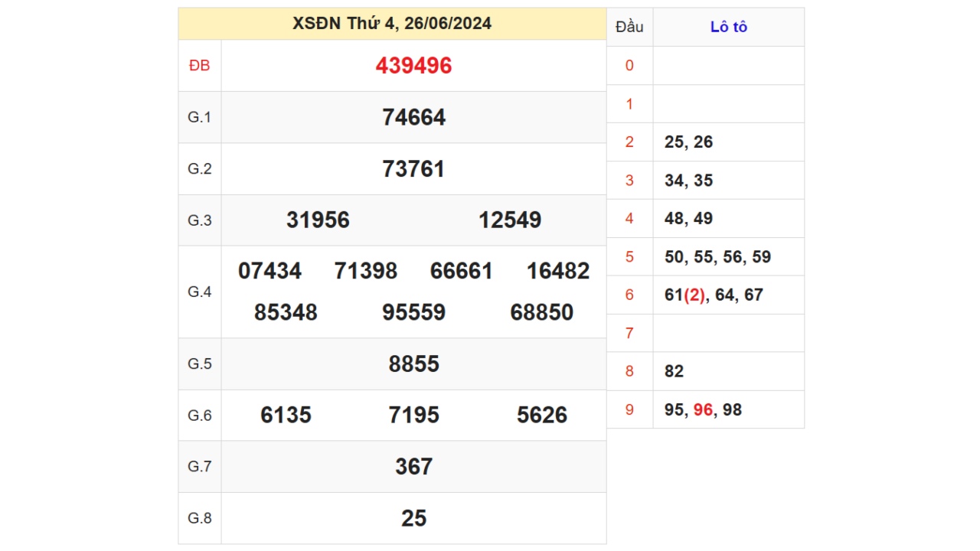Select G.6 number 7195
Screen dimensions: 980x551
click(413, 415)
